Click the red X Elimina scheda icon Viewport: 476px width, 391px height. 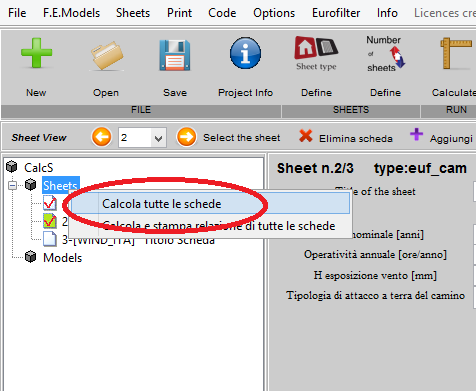click(306, 136)
